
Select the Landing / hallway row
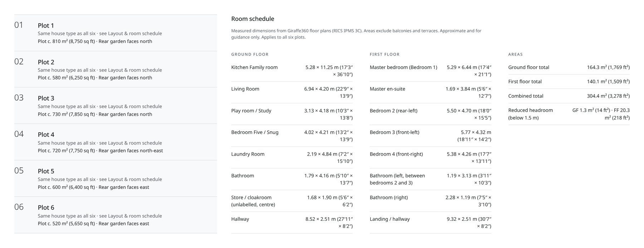[x=430, y=223]
